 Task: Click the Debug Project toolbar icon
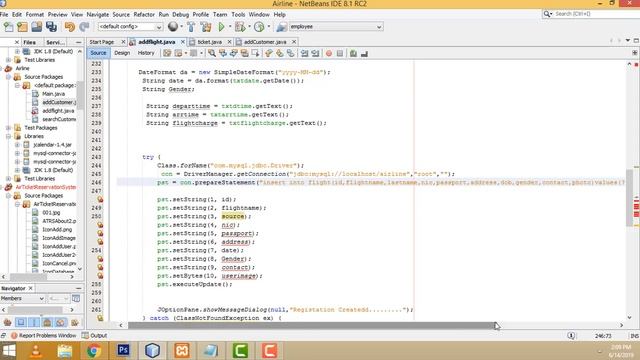tap(240, 27)
